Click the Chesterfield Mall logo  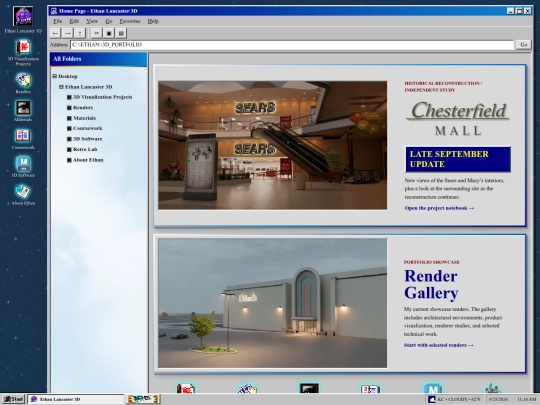point(458,118)
